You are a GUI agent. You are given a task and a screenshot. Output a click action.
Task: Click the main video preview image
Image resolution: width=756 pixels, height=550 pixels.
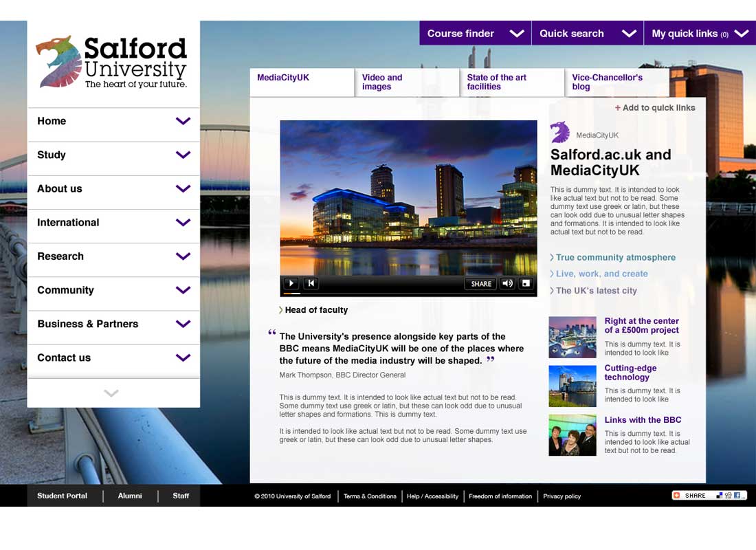(x=408, y=198)
